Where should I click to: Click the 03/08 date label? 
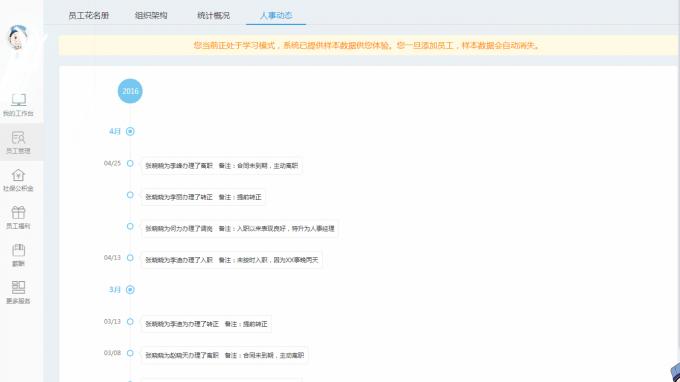coord(112,353)
